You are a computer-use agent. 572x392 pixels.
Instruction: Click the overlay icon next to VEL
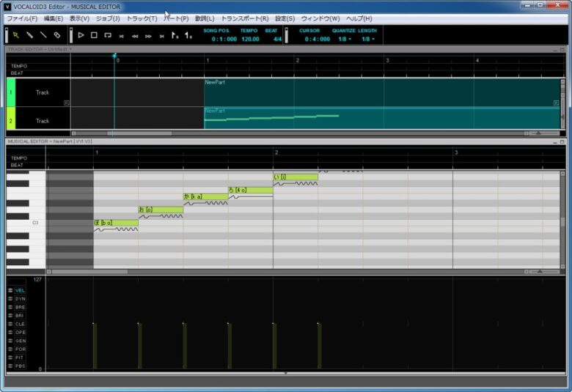10,290
